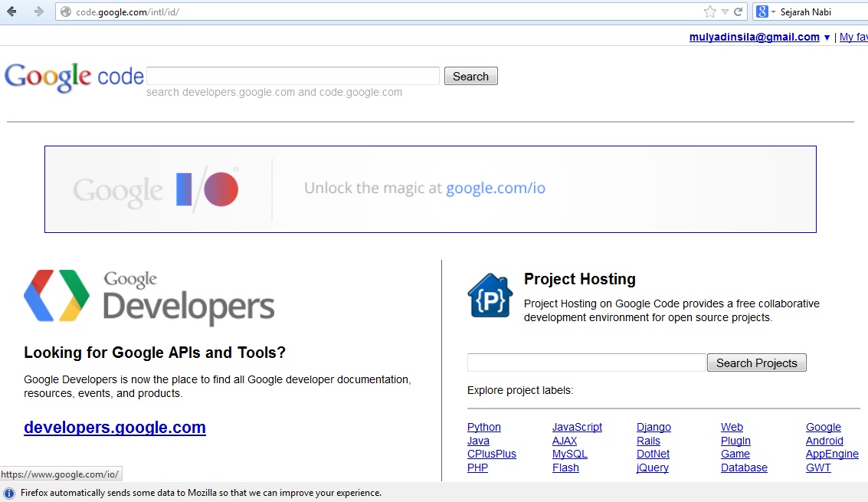Click the Explore project labels text

(x=520, y=391)
